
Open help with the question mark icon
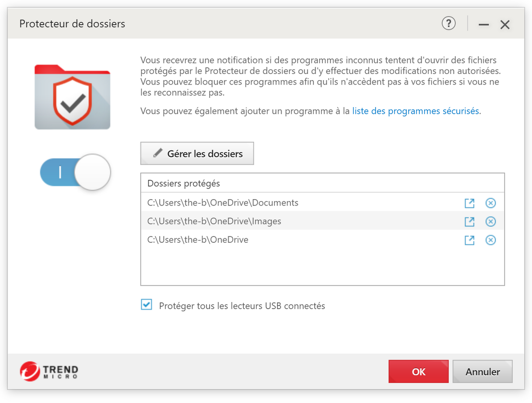(x=449, y=23)
